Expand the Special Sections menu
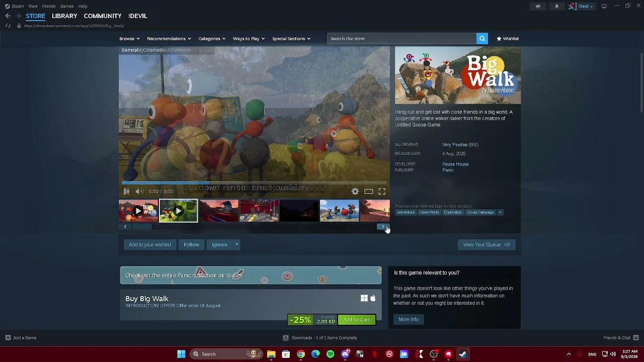Image resolution: width=644 pixels, height=362 pixels. [291, 39]
